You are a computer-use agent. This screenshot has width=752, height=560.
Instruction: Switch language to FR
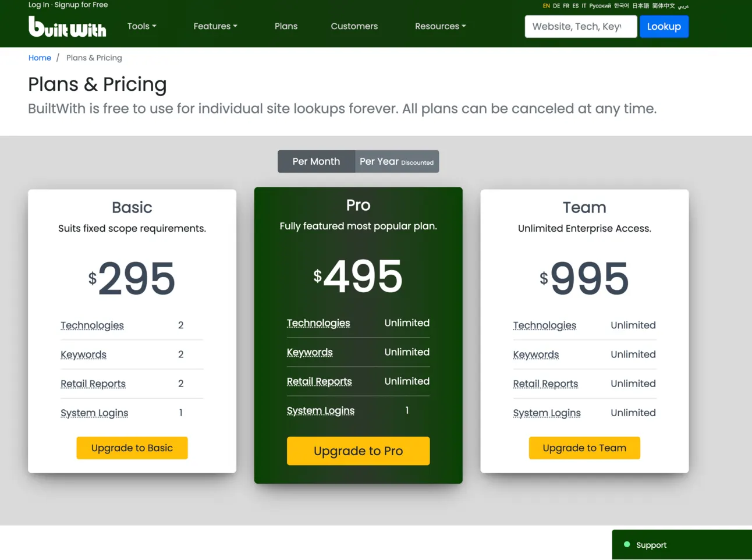[566, 6]
